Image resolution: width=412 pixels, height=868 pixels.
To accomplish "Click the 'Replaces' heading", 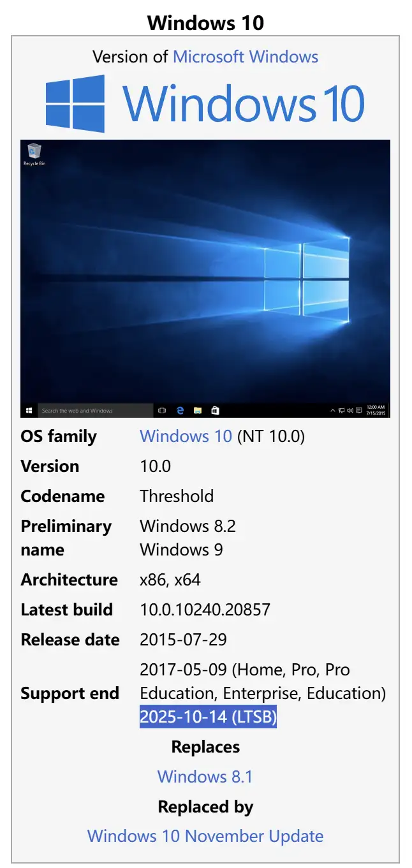I will pos(205,747).
